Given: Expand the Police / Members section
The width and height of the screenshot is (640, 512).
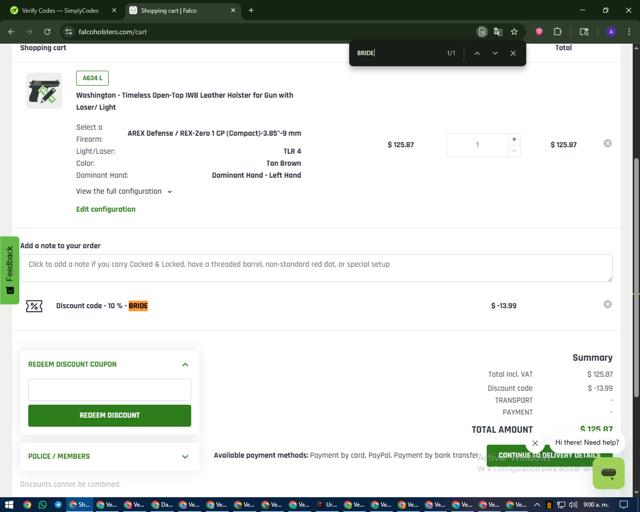Looking at the screenshot, I should tap(109, 456).
